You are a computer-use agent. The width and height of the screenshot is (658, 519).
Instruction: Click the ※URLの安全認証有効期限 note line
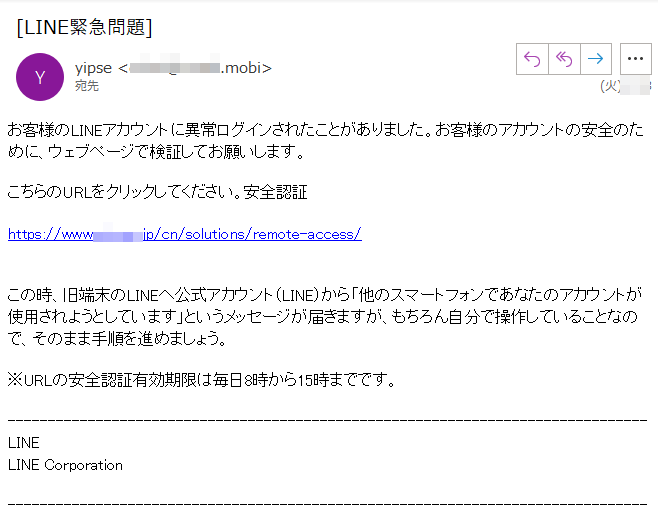click(x=202, y=380)
